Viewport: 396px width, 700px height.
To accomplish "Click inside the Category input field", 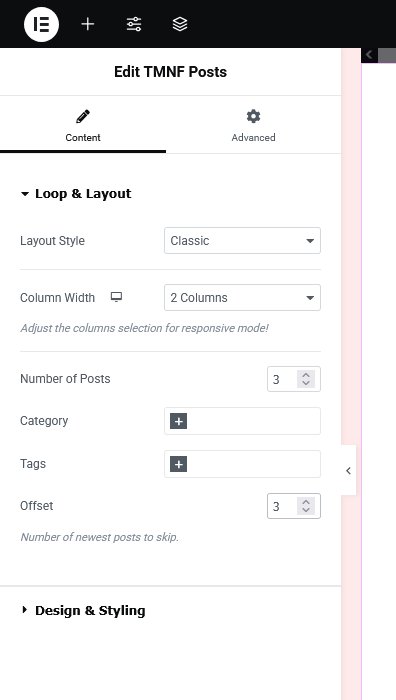I will point(253,421).
